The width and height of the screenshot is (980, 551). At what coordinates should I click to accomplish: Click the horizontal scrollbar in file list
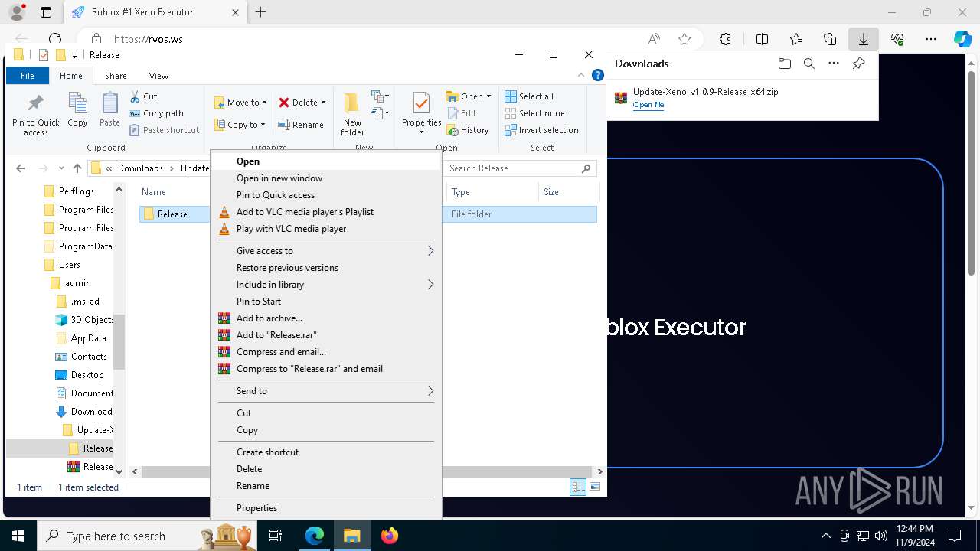coord(367,472)
